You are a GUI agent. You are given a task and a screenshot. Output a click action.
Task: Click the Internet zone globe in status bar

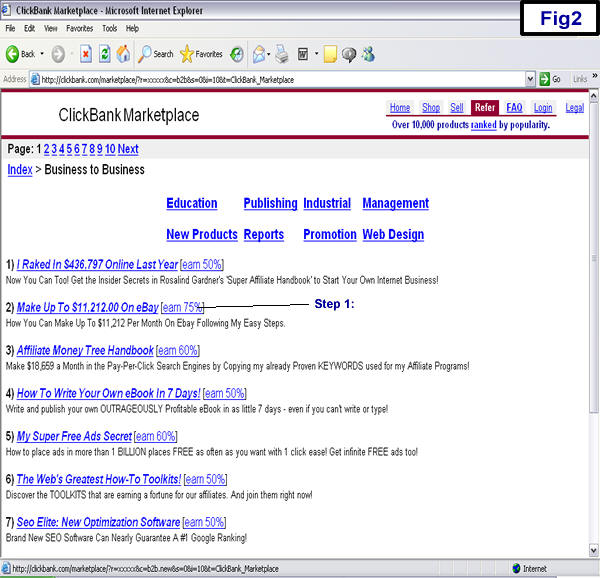[517, 568]
